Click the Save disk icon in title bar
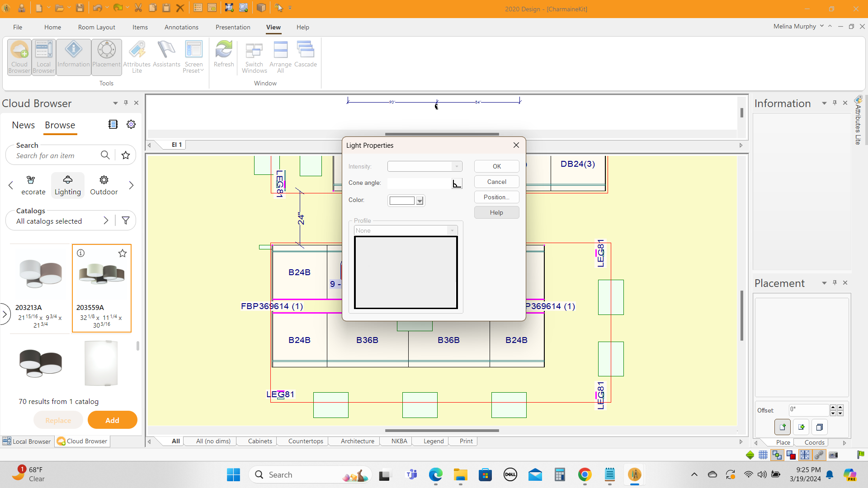 [80, 8]
